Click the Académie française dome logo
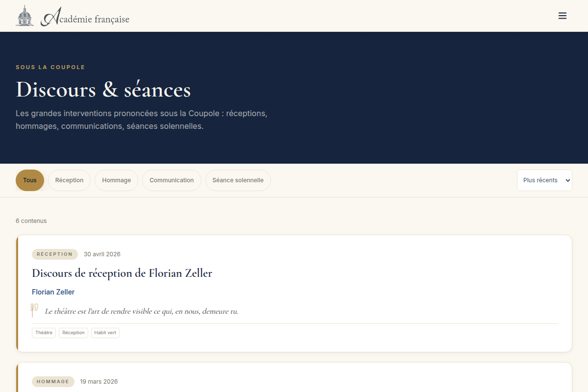Image resolution: width=588 pixels, height=392 pixels. [25, 16]
